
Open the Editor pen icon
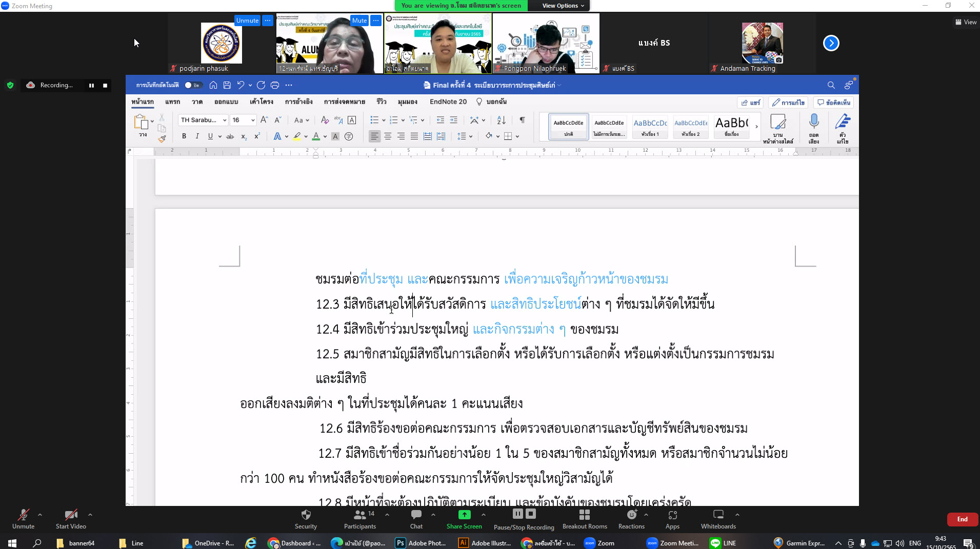pos(843,128)
